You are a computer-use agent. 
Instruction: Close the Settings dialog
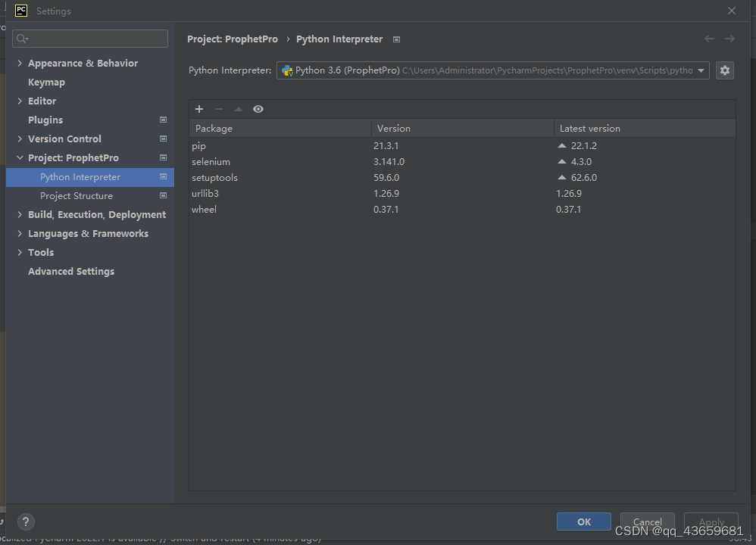(732, 11)
